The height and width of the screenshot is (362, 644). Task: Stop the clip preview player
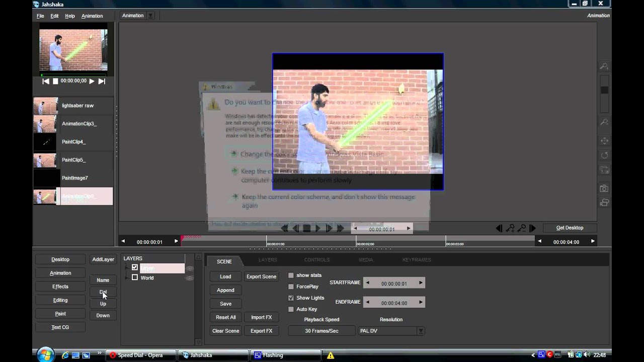[x=55, y=81]
